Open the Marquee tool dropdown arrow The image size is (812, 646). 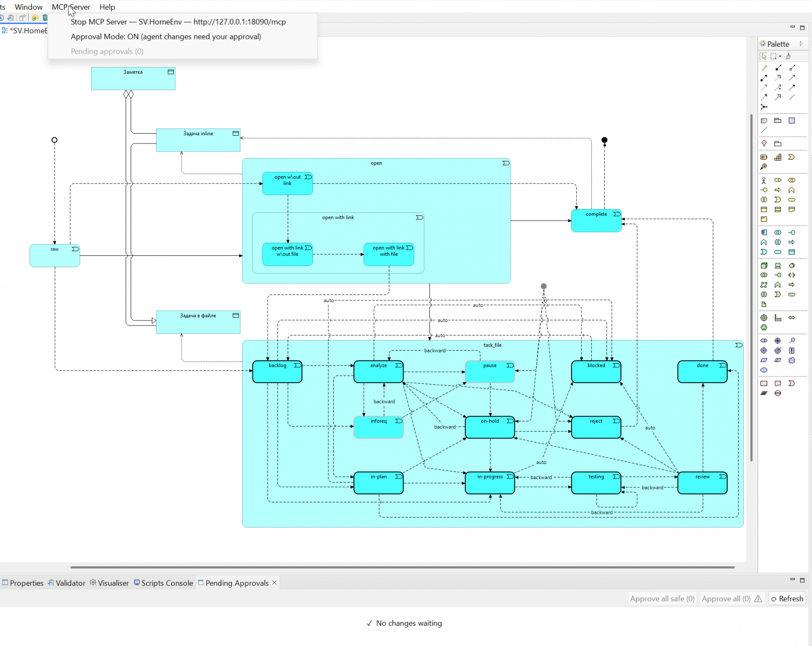[x=780, y=56]
